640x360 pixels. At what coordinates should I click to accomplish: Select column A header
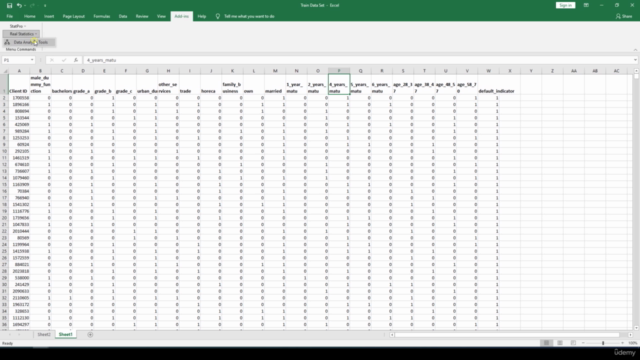[19, 71]
